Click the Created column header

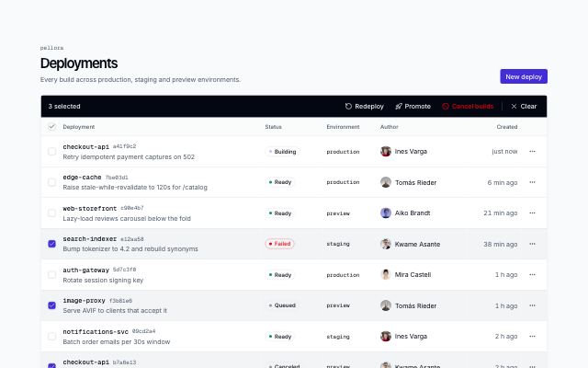[x=507, y=127]
